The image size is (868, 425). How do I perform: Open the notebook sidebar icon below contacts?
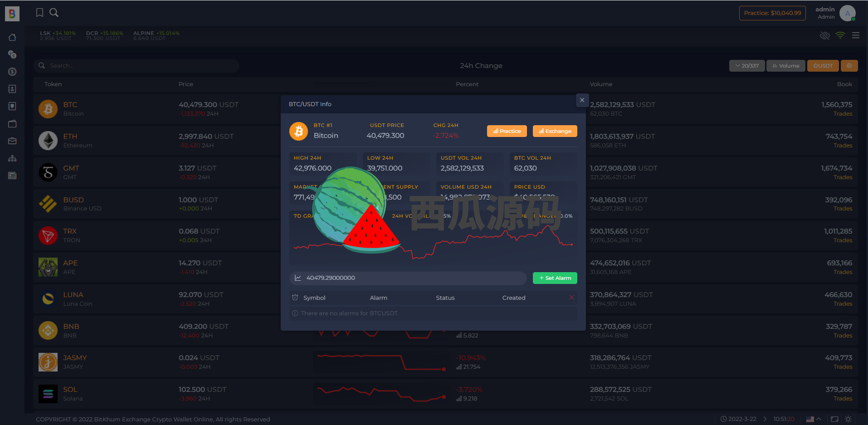tap(12, 106)
